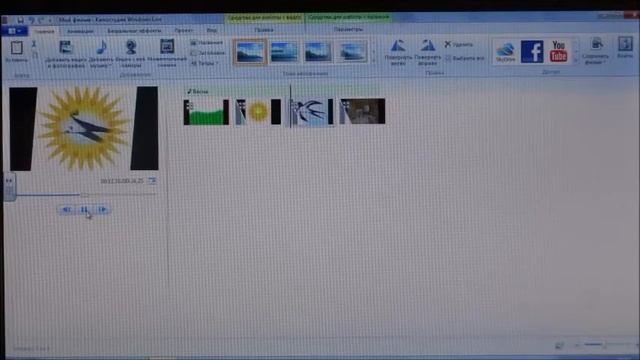The image size is (640, 360).
Task: Open the quick access toolbar dropdown arrow
Action: click(x=50, y=20)
